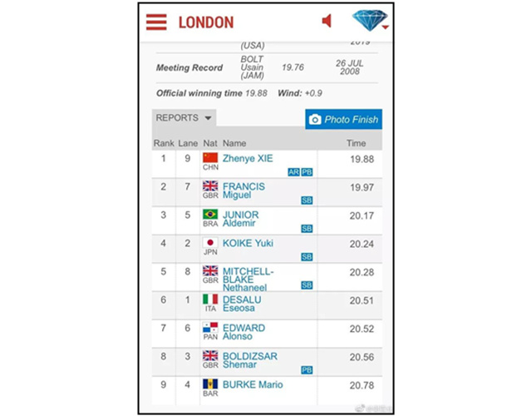Click the PB badge for BOLDIZSAR Shemar
The height and width of the screenshot is (416, 532).
tap(307, 370)
